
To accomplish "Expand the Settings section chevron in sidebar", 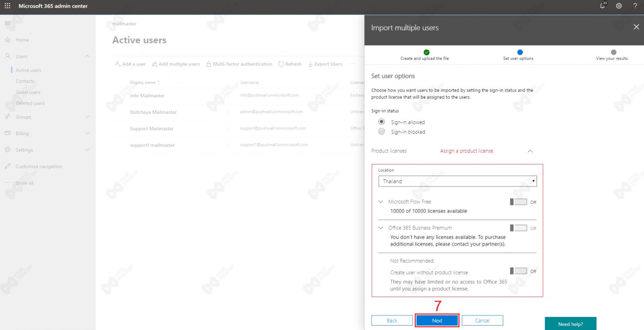I will click(87, 150).
